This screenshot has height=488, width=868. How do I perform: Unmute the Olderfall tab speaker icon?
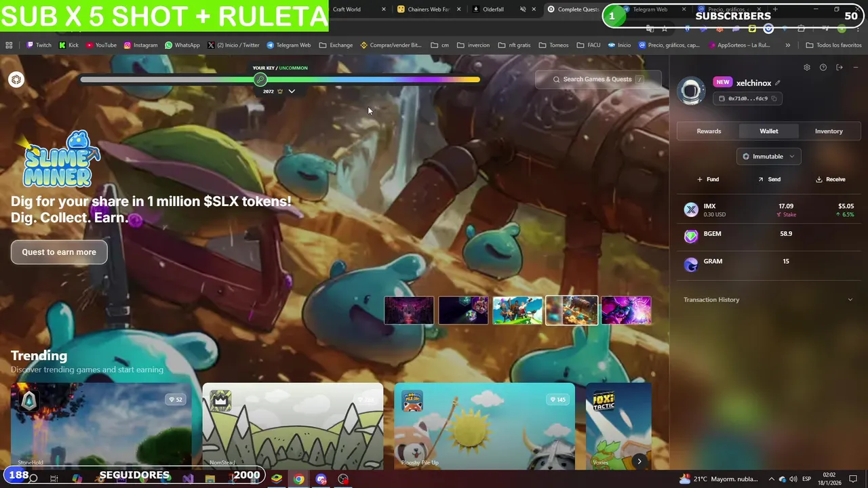pos(523,9)
